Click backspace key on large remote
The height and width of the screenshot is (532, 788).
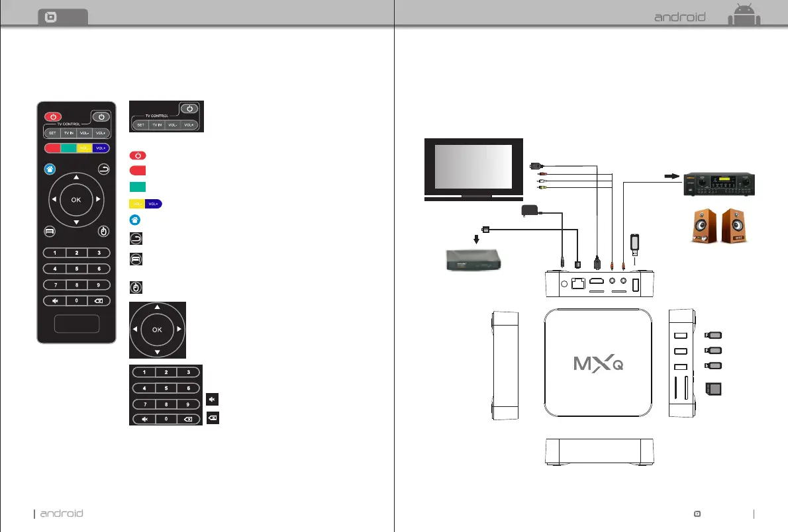point(99,300)
